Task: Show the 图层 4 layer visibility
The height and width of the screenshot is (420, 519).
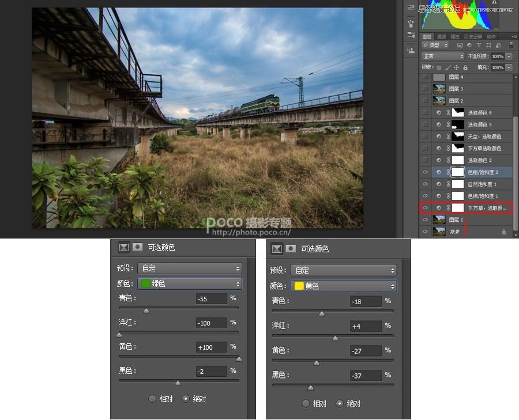Action: coord(426,77)
